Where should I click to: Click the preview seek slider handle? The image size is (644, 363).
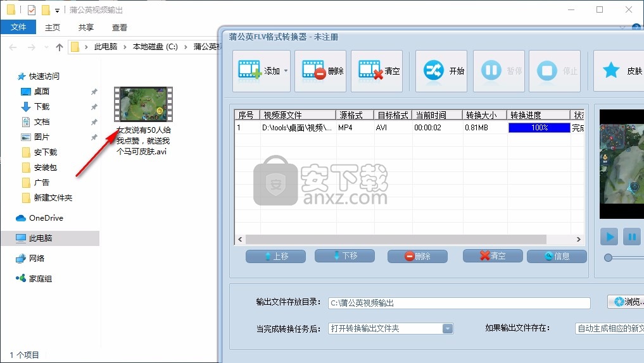(609, 257)
